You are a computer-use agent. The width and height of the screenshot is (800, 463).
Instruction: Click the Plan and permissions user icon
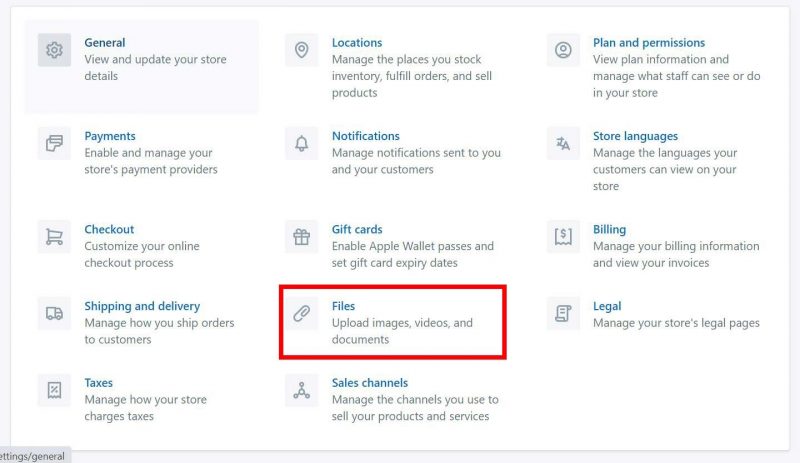click(x=563, y=50)
